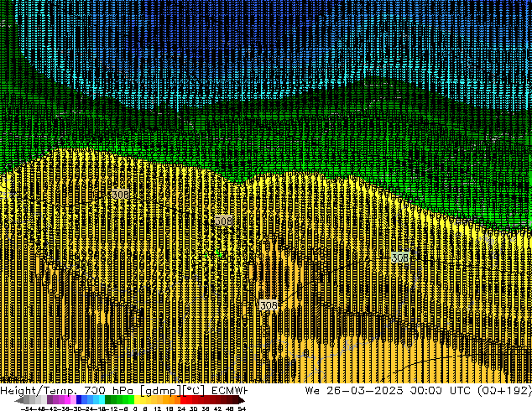Click the "00:00 UTC" time text

point(440,391)
